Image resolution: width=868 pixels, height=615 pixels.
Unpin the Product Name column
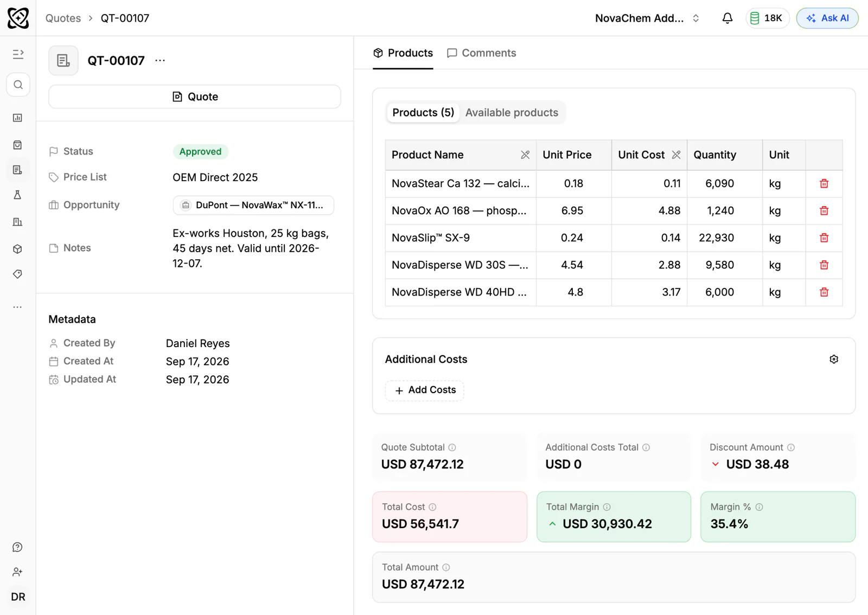tap(525, 155)
